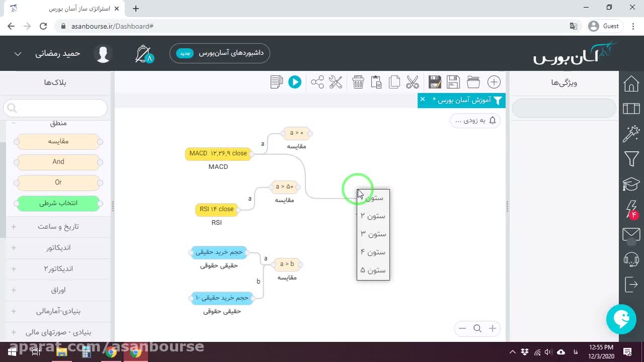
Task: Click the user avatar icon
Action: [x=103, y=54]
